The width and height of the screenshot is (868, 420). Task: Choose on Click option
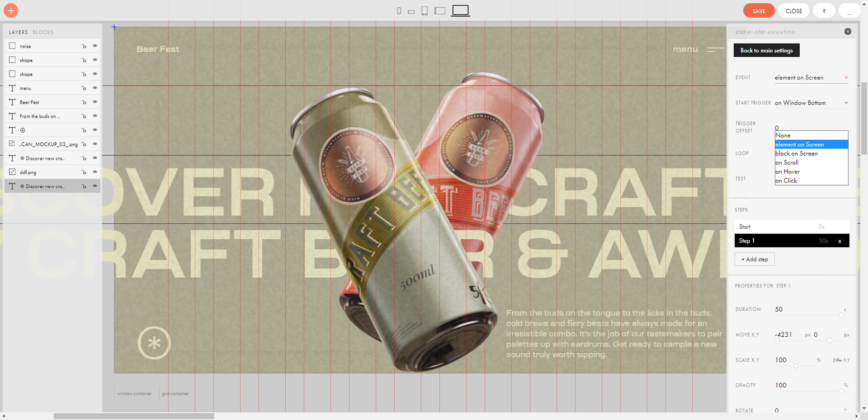pos(811,181)
